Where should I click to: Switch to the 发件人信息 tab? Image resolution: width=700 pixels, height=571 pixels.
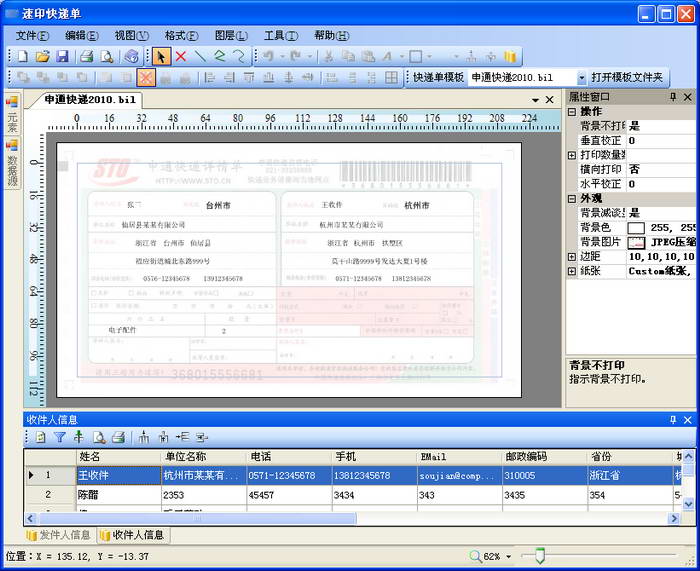pos(58,535)
